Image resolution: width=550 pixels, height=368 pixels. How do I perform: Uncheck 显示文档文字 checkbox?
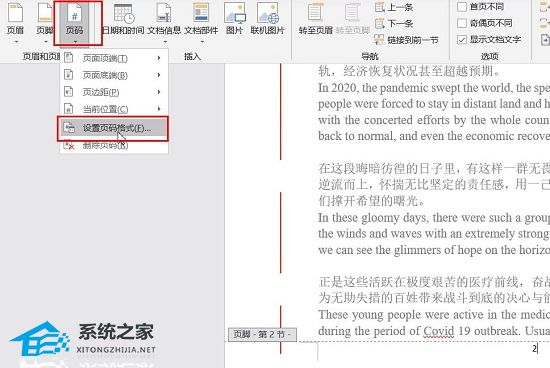462,40
